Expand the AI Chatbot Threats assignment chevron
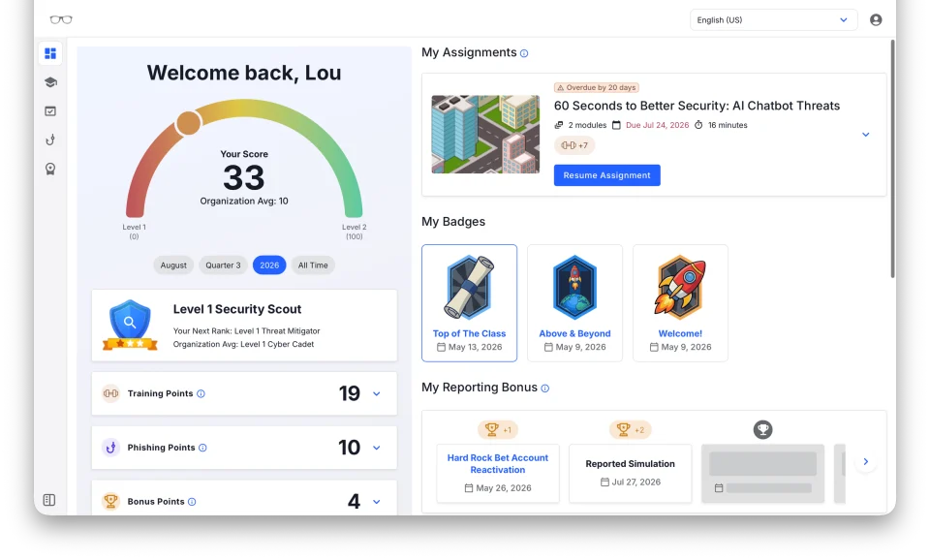This screenshot has height=560, width=930. click(865, 135)
